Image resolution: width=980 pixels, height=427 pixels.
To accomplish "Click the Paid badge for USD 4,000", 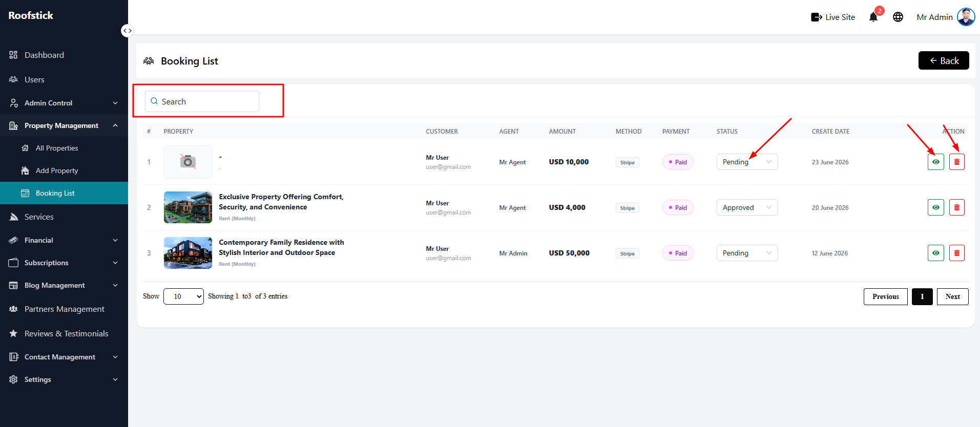I will pos(678,207).
